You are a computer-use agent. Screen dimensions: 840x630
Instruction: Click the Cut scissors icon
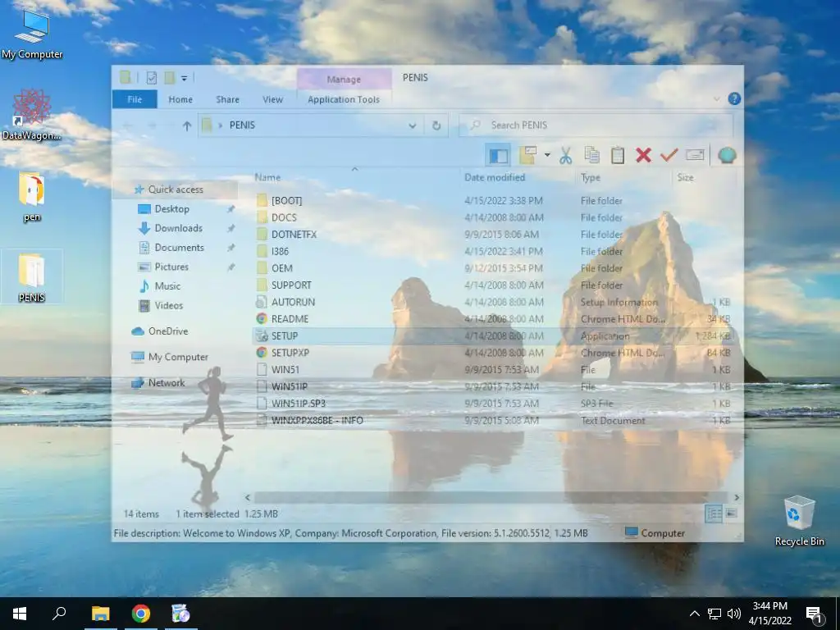tap(565, 155)
